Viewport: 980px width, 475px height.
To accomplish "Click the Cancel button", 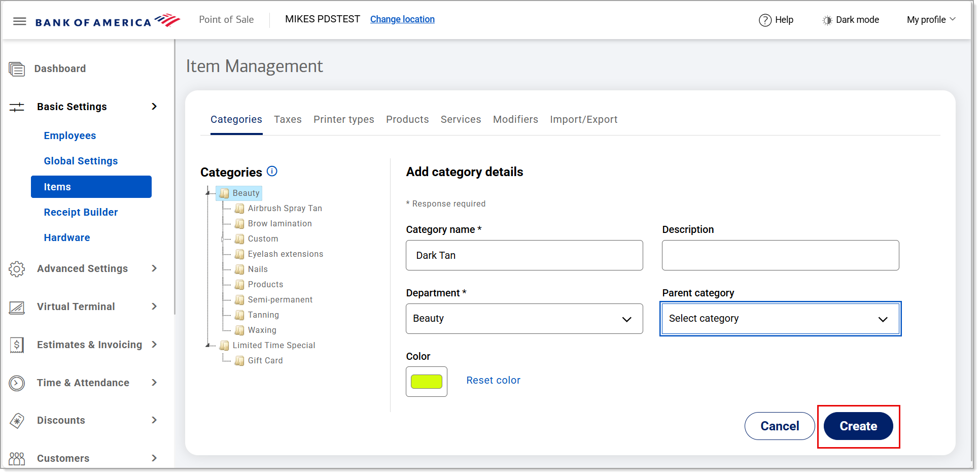I will [780, 426].
